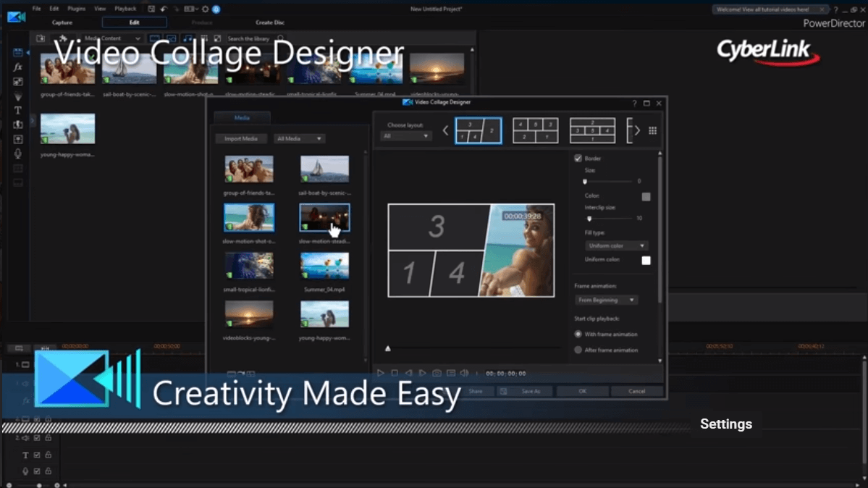Select With frame animation radio option
Image resolution: width=868 pixels, height=488 pixels.
tap(578, 334)
